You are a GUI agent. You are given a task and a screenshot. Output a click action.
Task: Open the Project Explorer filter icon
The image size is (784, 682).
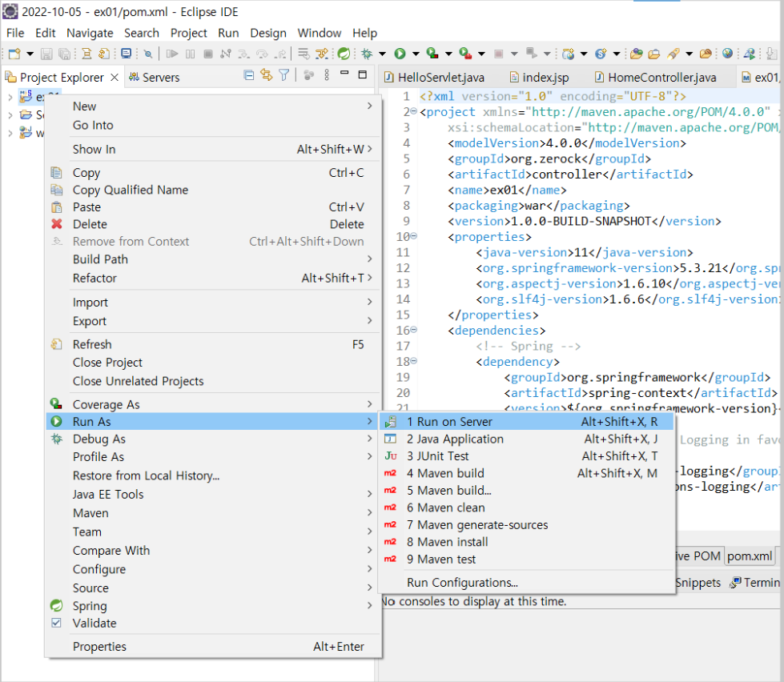coord(284,75)
